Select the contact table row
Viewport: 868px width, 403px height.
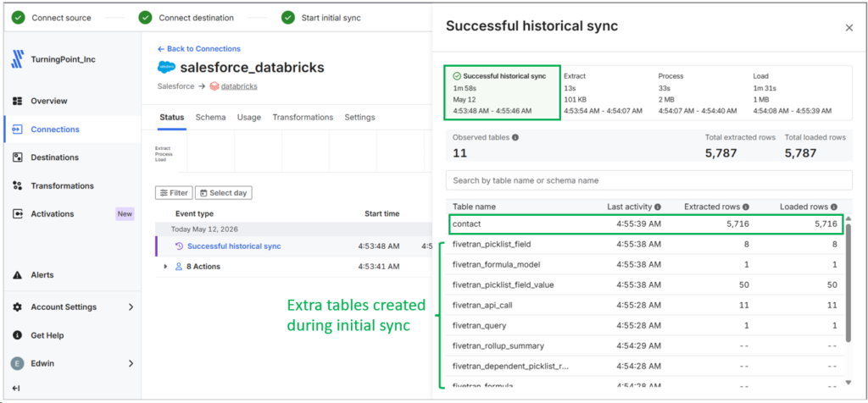(x=646, y=224)
